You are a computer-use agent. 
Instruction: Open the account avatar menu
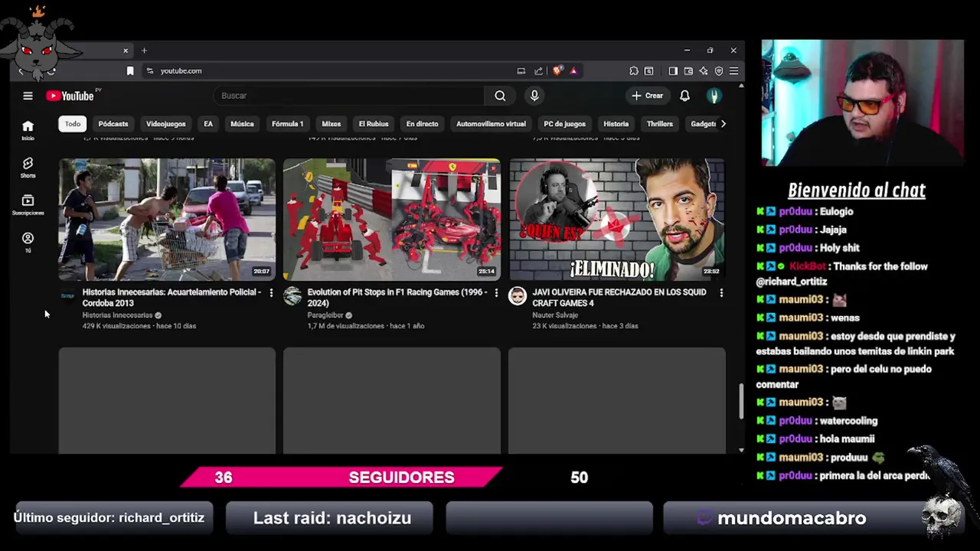click(714, 96)
